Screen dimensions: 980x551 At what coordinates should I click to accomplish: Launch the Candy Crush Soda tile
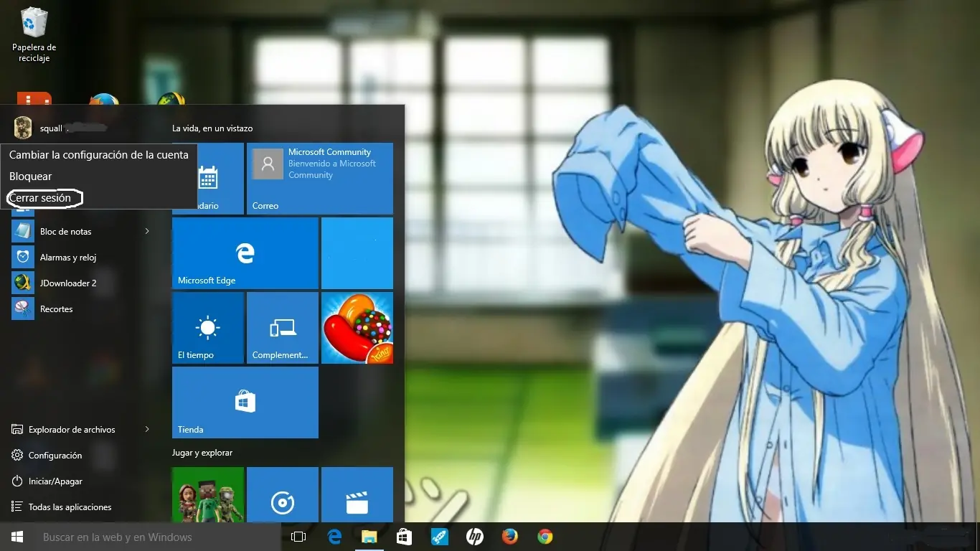(x=357, y=328)
